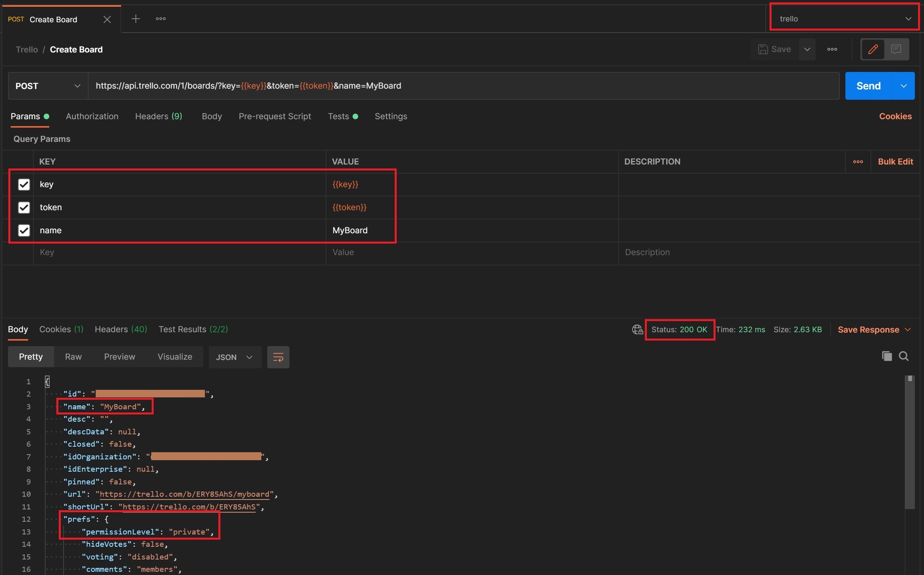Click the blue Send button

(868, 86)
